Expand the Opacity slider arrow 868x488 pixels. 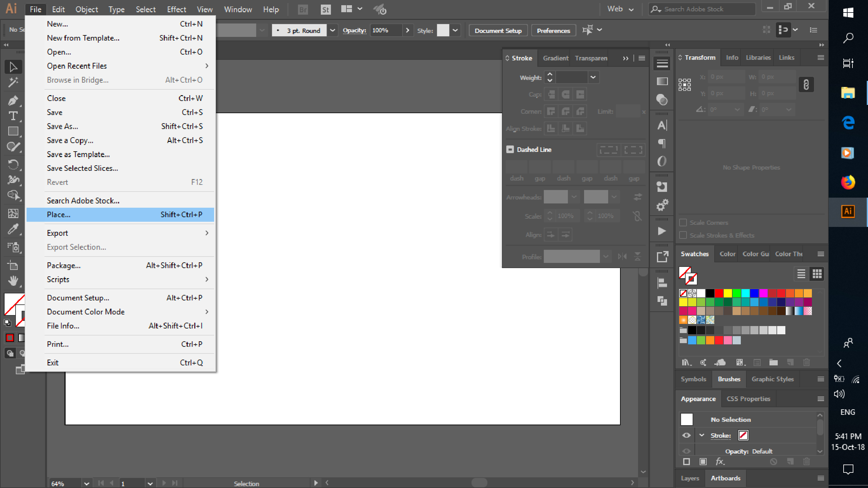[408, 30]
